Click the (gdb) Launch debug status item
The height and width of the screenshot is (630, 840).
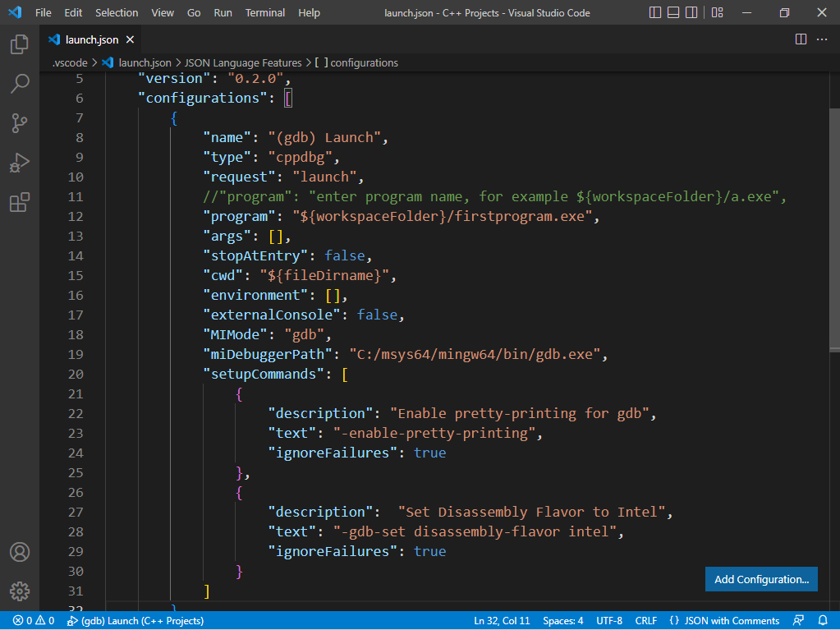(135, 620)
